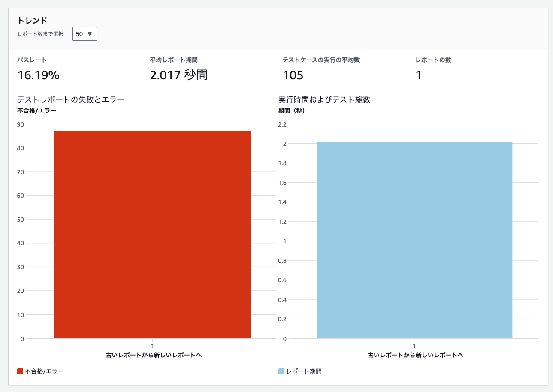Click the 平均レポート期間 label
553x392 pixels.
pos(174,60)
